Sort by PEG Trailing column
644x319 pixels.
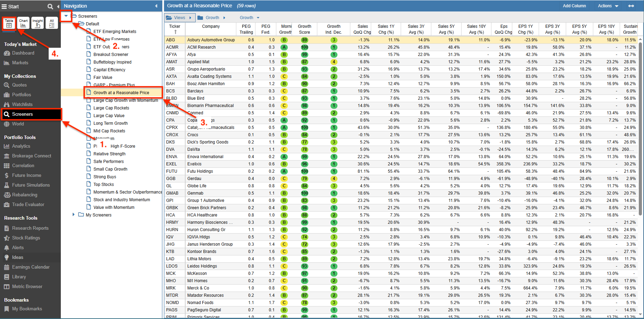pos(246,29)
